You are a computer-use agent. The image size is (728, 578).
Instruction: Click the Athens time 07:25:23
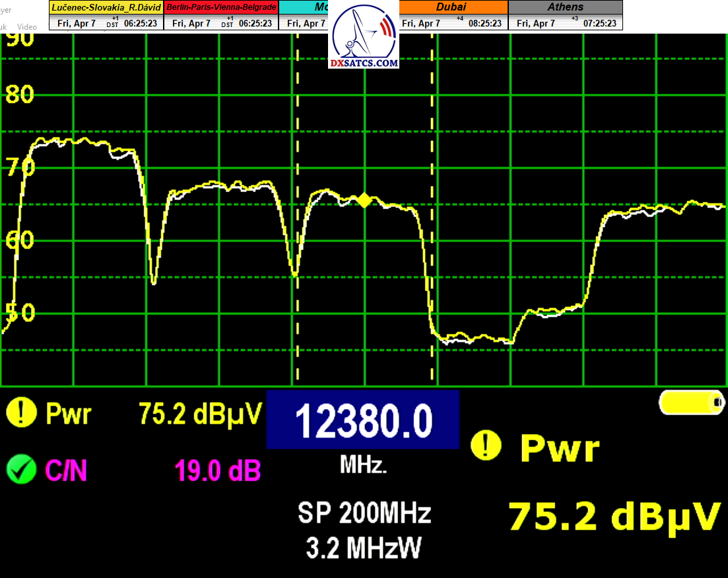(x=599, y=23)
